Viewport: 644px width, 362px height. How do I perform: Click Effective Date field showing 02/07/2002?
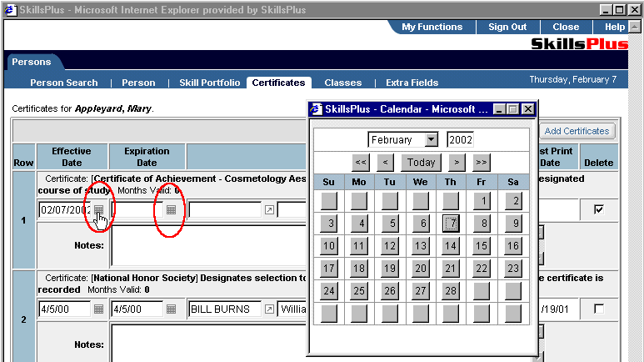65,210
